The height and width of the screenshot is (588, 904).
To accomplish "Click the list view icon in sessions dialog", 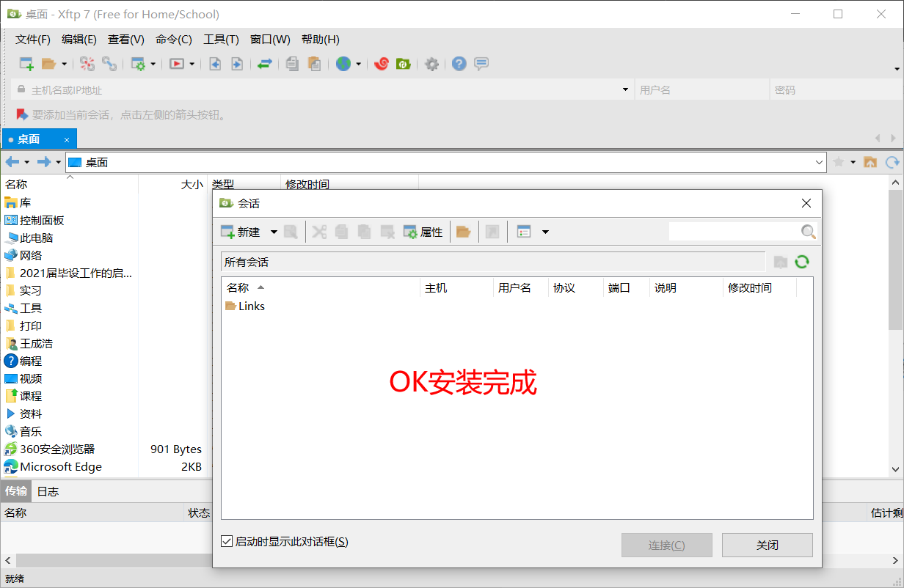I will [524, 232].
